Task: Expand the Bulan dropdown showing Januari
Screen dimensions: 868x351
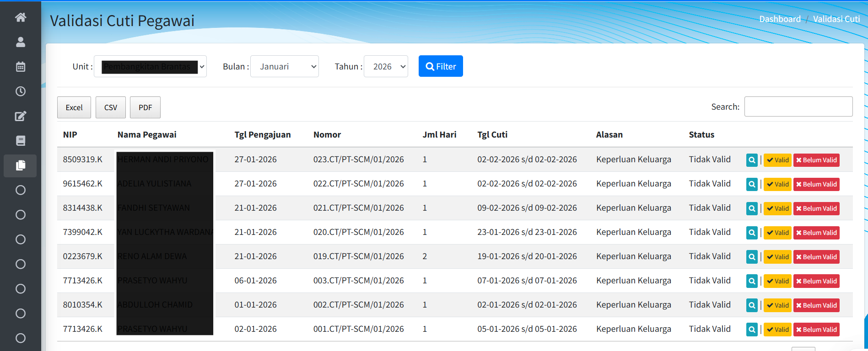Action: point(284,67)
